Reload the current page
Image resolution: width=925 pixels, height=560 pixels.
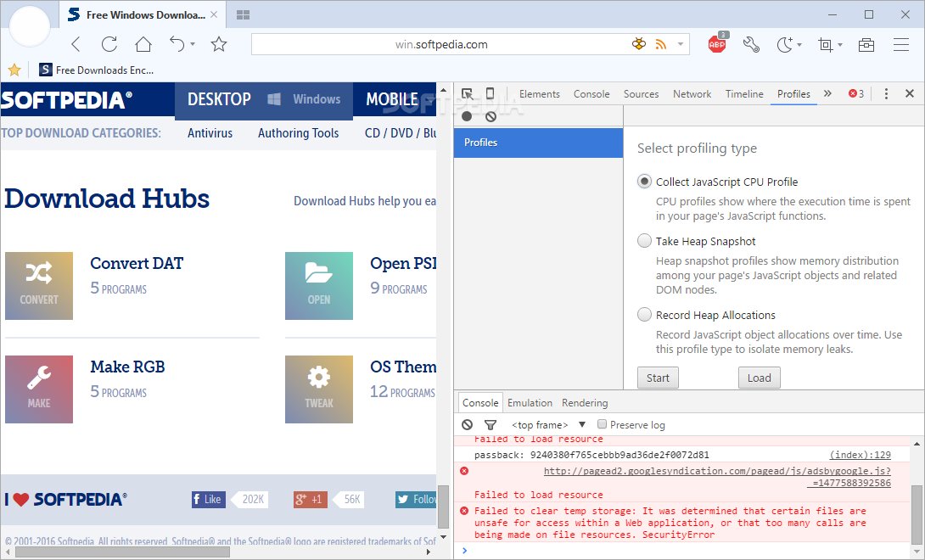pos(109,44)
